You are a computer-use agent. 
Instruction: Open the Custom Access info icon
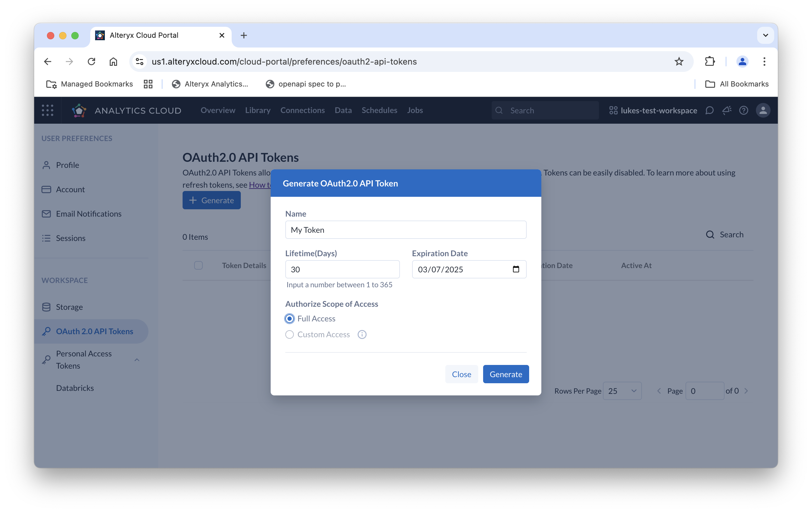(361, 334)
